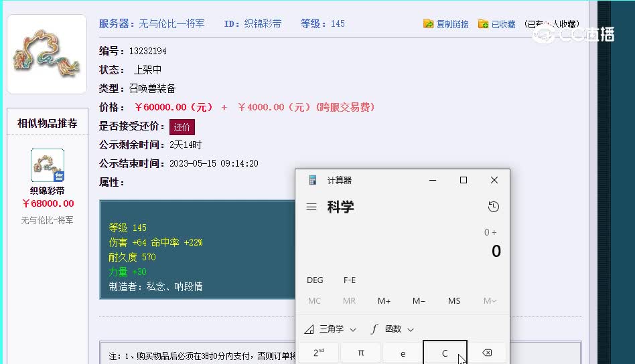Viewport: 635px width, 364px height.
Task: Maximize the calculator window
Action: tap(464, 180)
